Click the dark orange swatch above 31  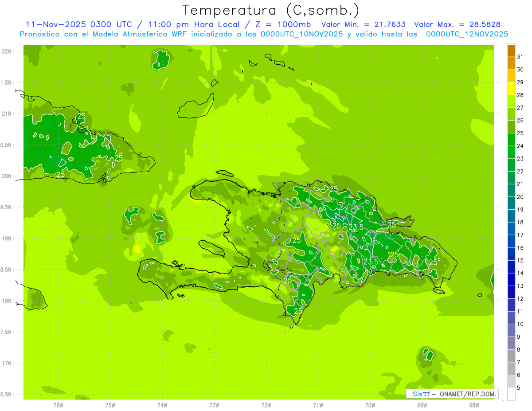tap(511, 51)
